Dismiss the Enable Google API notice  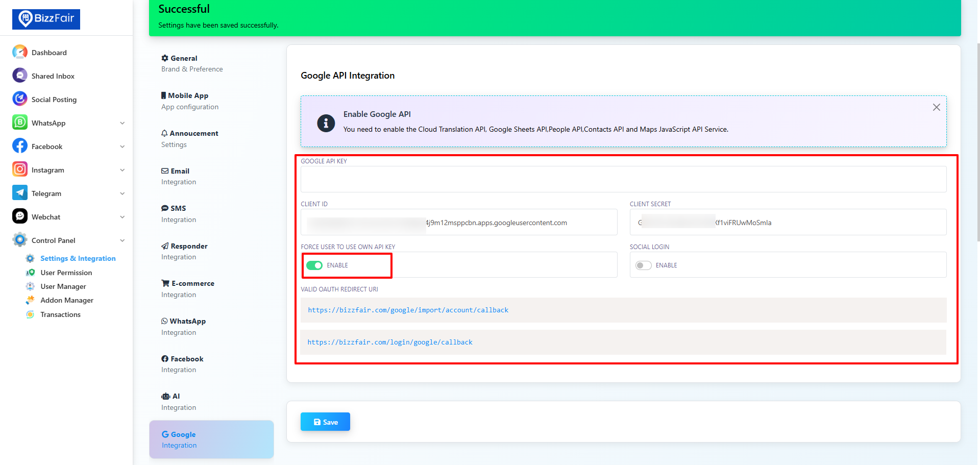coord(936,107)
